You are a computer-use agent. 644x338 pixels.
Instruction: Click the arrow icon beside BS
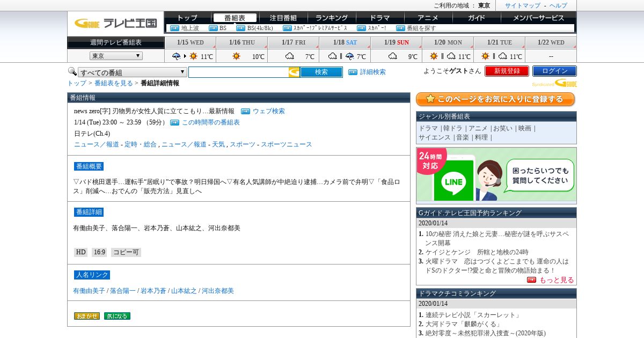pos(213,28)
